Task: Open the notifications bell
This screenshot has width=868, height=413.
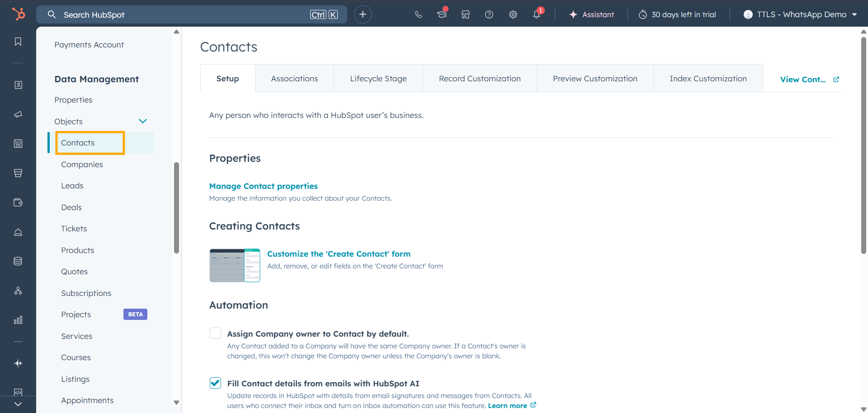Action: (537, 14)
